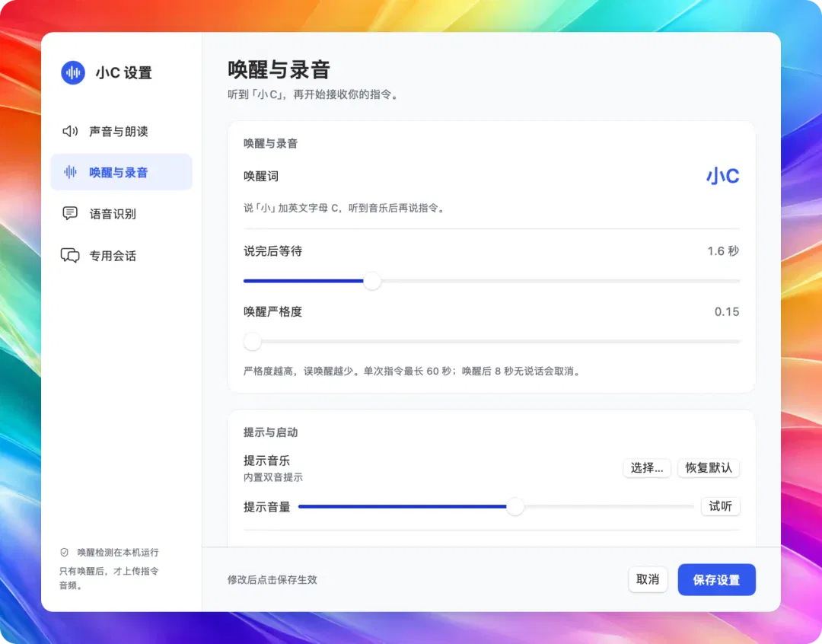Click the 只有唤醒后，才上传指令音频 note
The height and width of the screenshot is (644, 822).
click(x=109, y=578)
